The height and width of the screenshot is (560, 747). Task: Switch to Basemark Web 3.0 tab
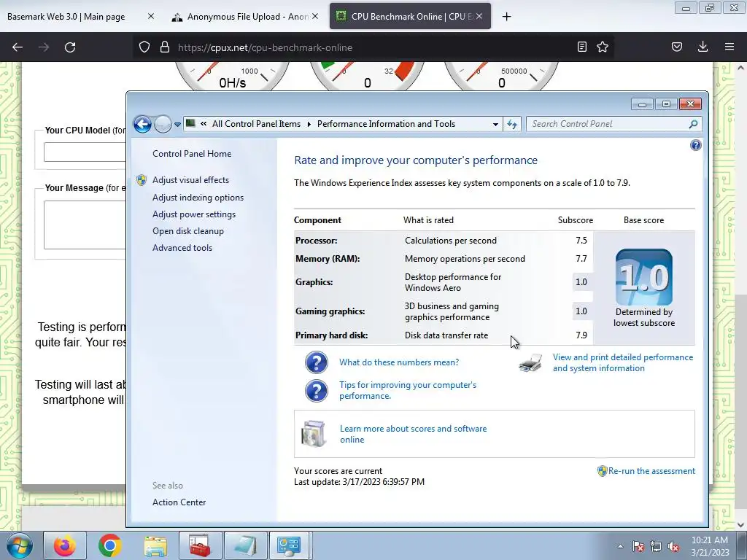coord(66,16)
